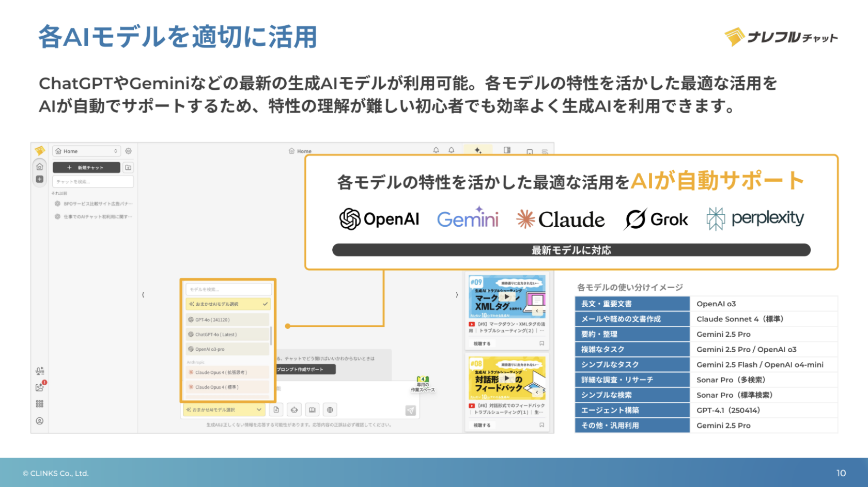Click the new folder icon beside 新規チャット
Viewport: 868px width, 487px height.
(128, 167)
